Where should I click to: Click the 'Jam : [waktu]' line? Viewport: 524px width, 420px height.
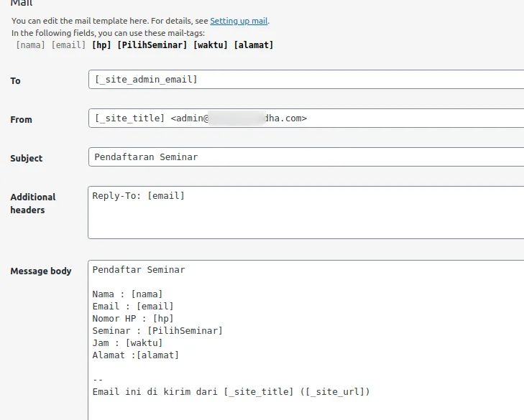[x=127, y=343]
